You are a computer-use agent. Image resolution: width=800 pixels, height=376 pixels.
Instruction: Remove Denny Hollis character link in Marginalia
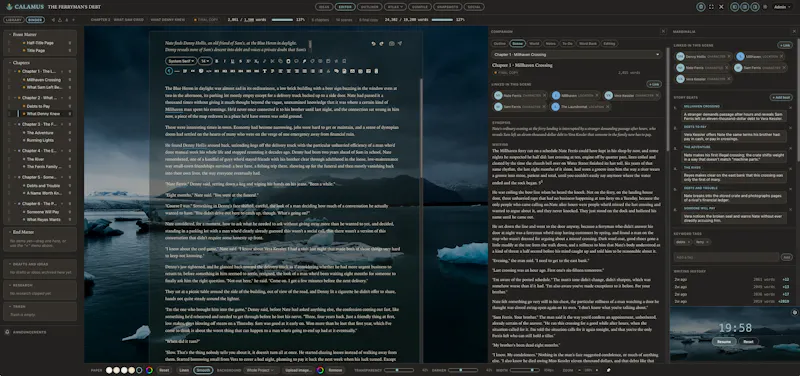tap(729, 56)
